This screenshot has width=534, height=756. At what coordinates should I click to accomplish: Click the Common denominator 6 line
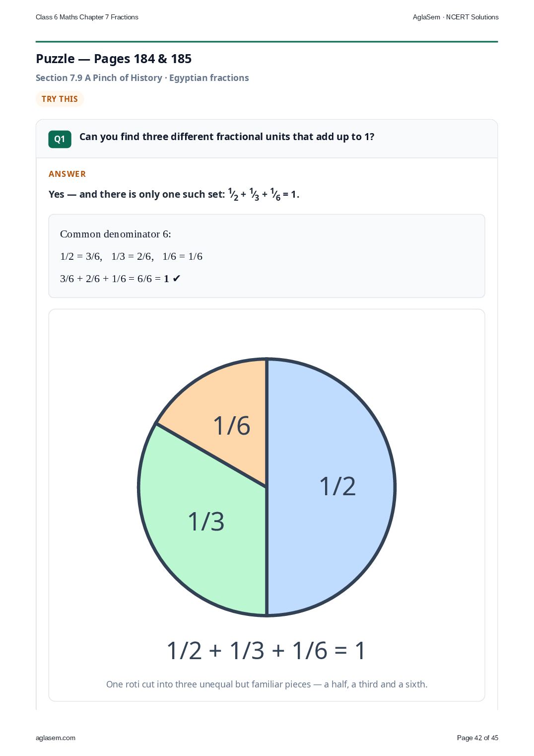tap(116, 234)
